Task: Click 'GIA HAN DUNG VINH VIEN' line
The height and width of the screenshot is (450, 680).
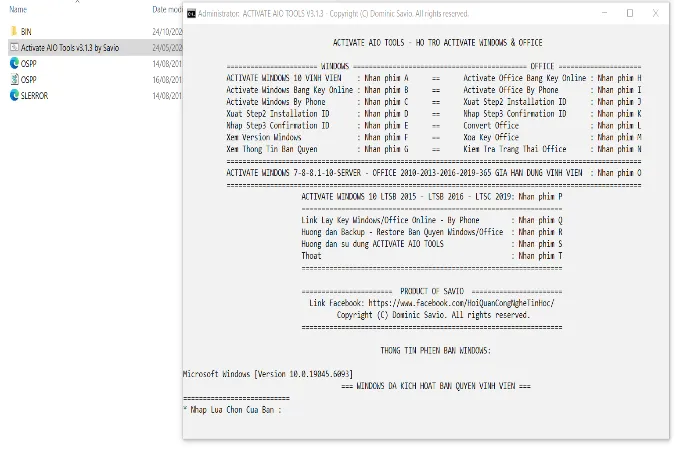Action: point(434,173)
